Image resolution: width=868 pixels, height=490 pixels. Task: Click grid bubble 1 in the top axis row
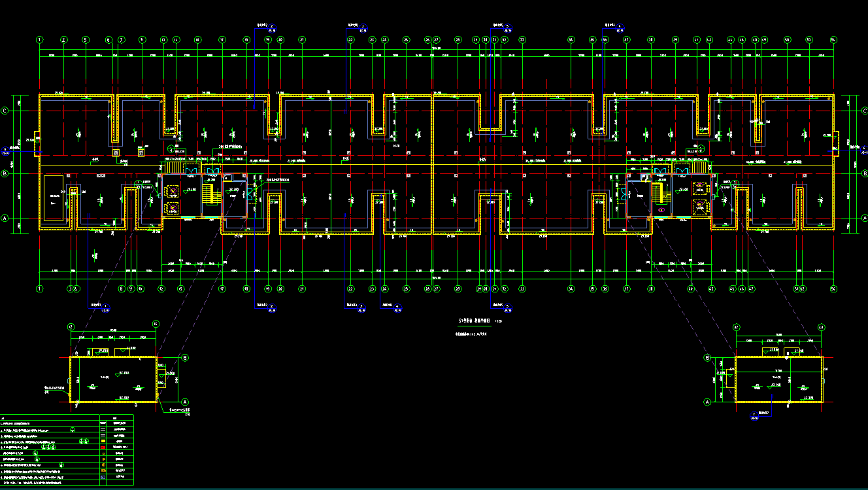tap(40, 40)
